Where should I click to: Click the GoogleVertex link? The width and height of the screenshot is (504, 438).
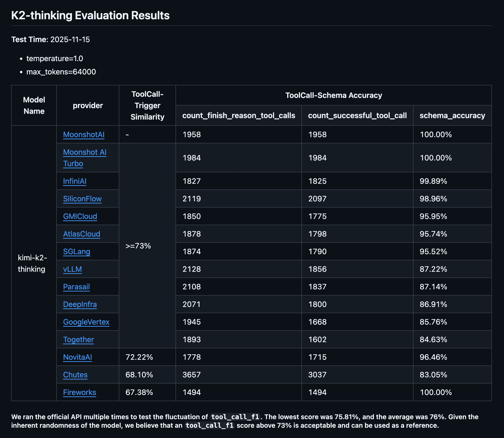(x=86, y=322)
